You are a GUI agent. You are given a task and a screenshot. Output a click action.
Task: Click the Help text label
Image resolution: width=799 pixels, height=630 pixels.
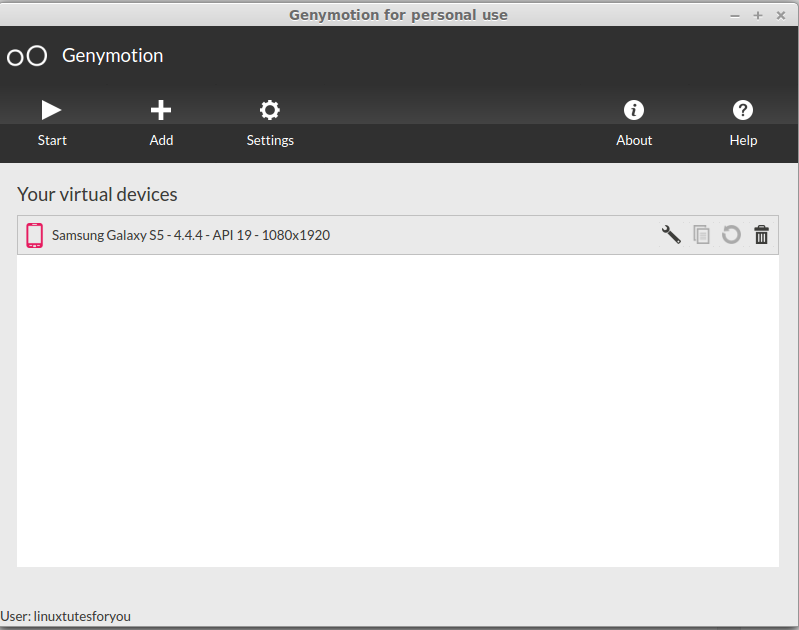coord(743,141)
